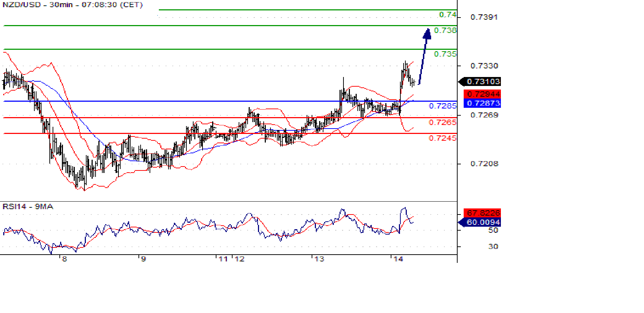Screen dimensions: 644x313
Task: Click the NZD/USD 30min chart title
Action: [x=73, y=5]
